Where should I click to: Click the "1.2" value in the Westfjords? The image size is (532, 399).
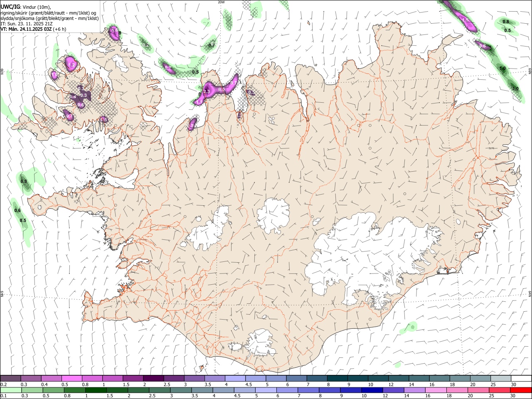[x=71, y=65]
